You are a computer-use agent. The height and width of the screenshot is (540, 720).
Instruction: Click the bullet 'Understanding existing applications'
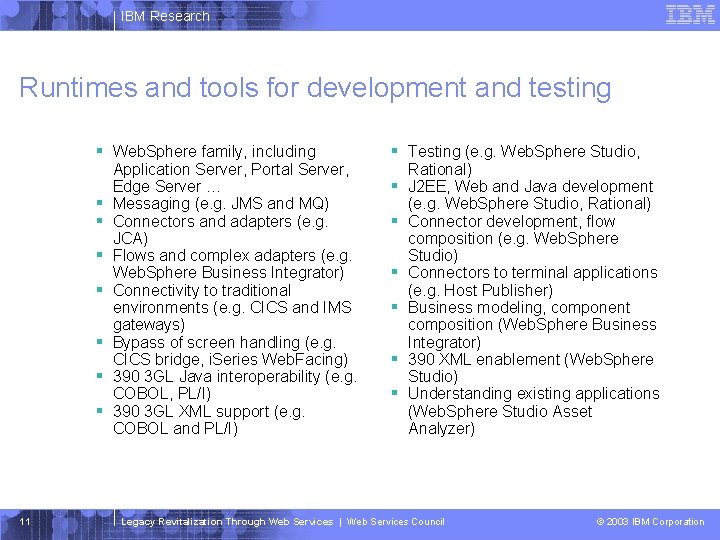[x=534, y=411]
